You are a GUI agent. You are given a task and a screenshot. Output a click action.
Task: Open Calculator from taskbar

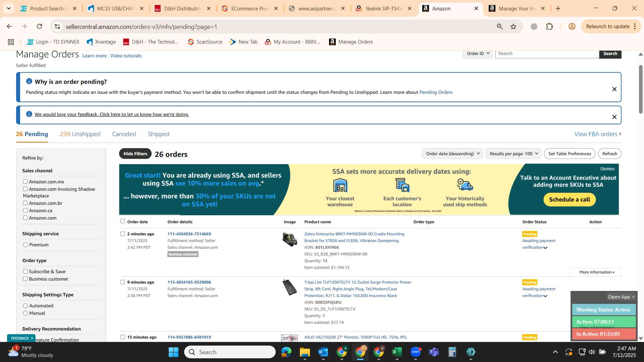pyautogui.click(x=452, y=352)
